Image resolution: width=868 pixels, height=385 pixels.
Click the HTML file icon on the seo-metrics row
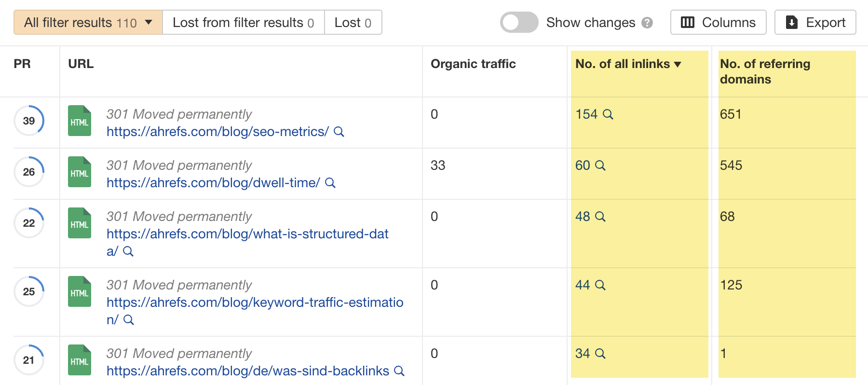[x=79, y=121]
